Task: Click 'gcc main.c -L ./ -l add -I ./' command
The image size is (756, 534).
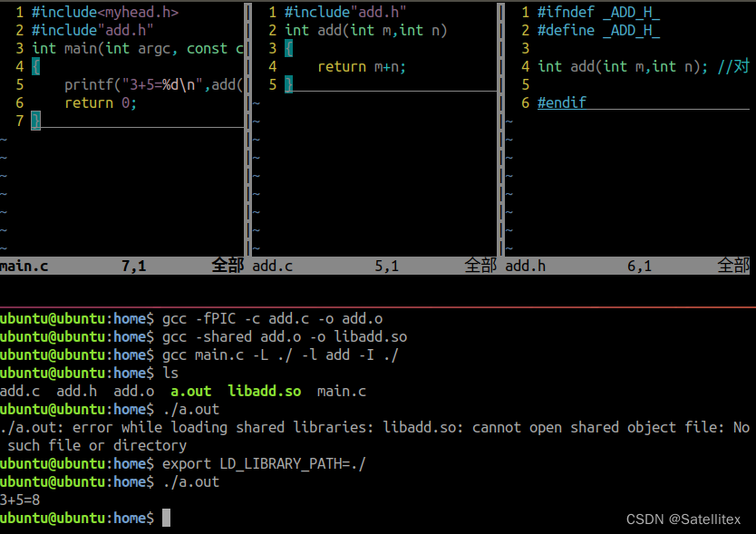Action: (280, 355)
